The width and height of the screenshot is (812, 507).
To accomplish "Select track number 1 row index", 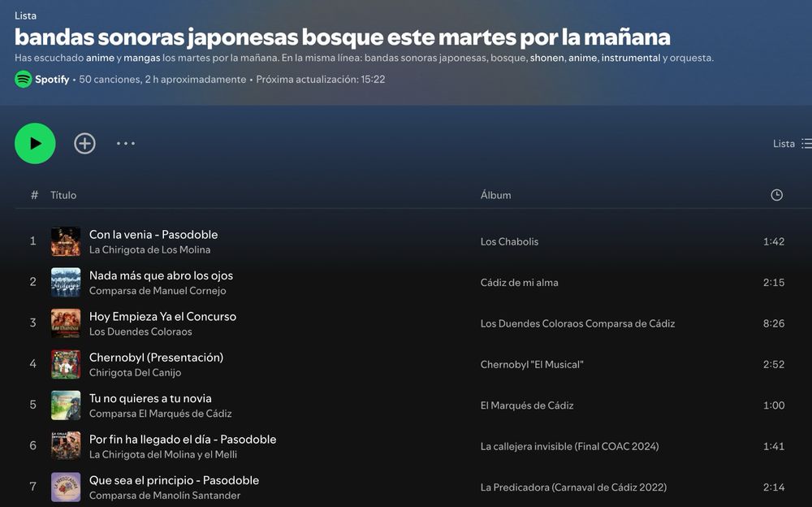I will [x=32, y=241].
